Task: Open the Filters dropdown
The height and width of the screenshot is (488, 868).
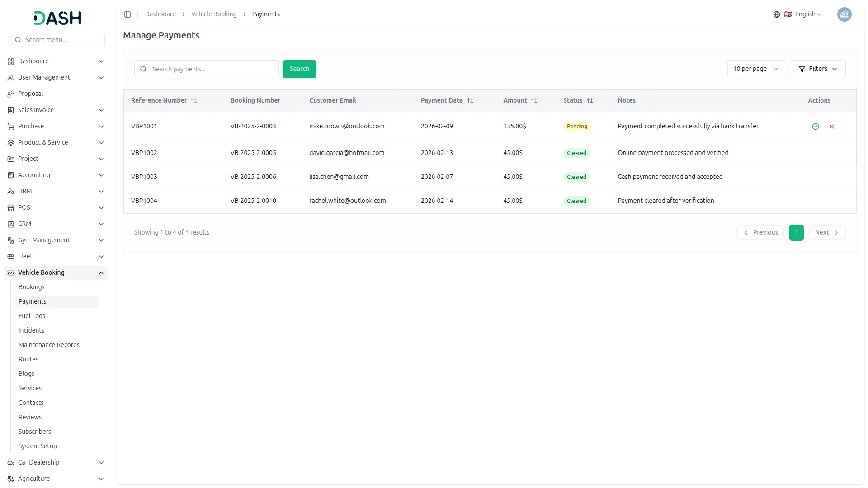Action: 817,69
